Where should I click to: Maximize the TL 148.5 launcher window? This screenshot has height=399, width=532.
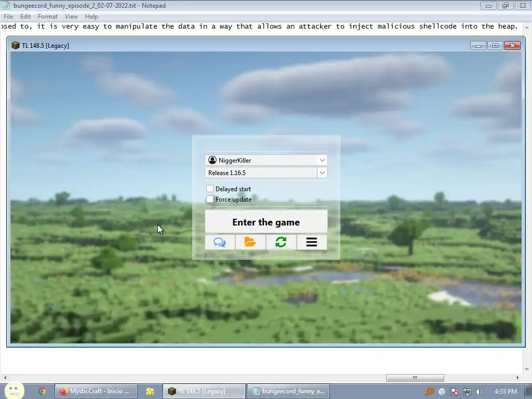click(x=495, y=46)
